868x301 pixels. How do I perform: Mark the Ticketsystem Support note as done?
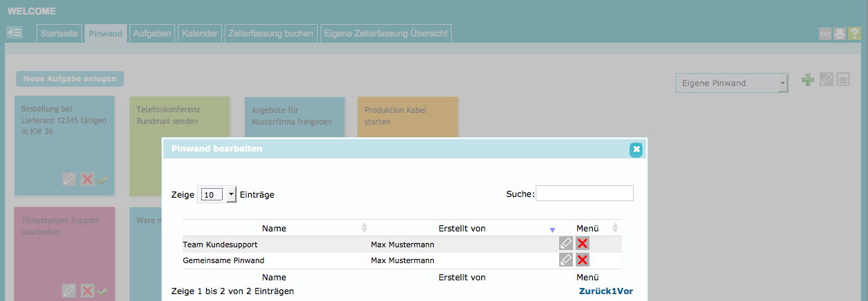click(103, 291)
